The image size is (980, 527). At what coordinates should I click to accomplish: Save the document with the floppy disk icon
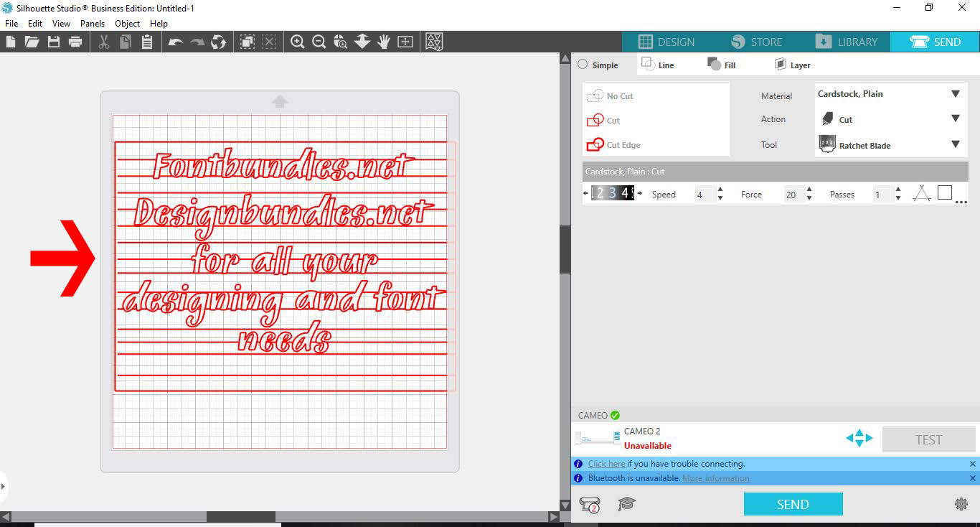[54, 42]
